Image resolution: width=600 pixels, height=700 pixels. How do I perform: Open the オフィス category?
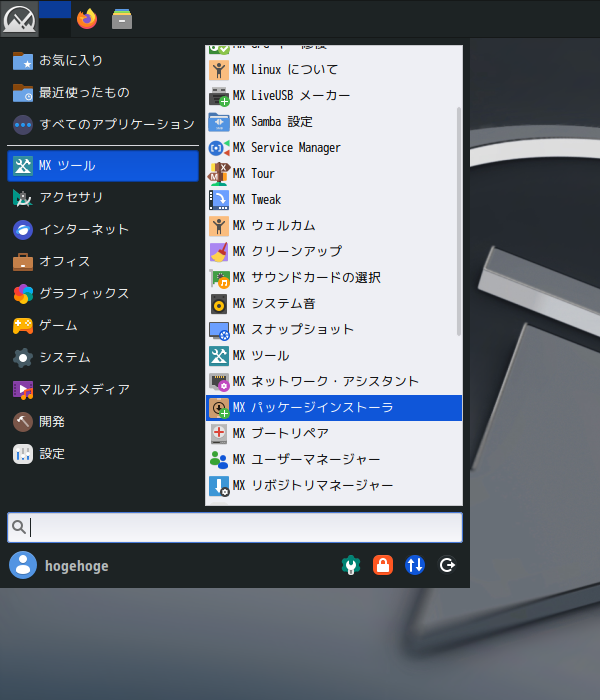103,262
